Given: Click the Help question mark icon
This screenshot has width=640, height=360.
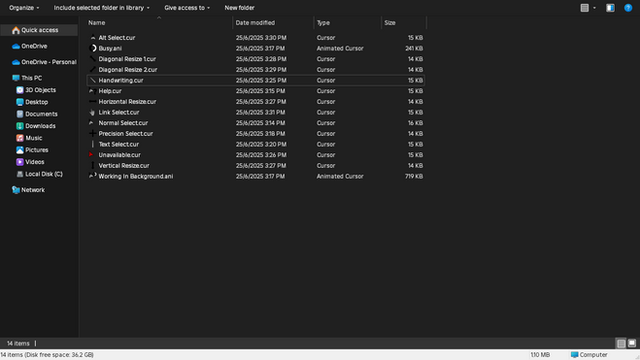Looking at the screenshot, I should [x=628, y=8].
